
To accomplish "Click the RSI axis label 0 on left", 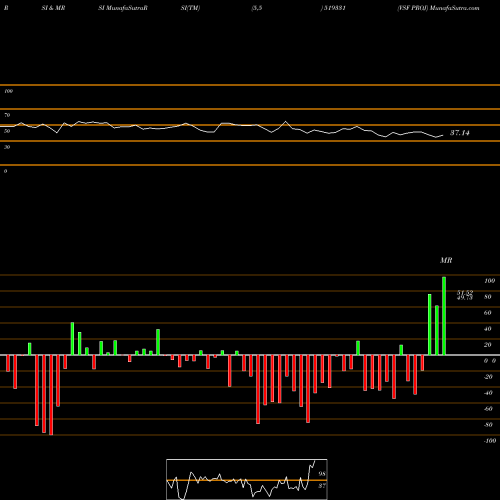I will [x=5, y=171].
